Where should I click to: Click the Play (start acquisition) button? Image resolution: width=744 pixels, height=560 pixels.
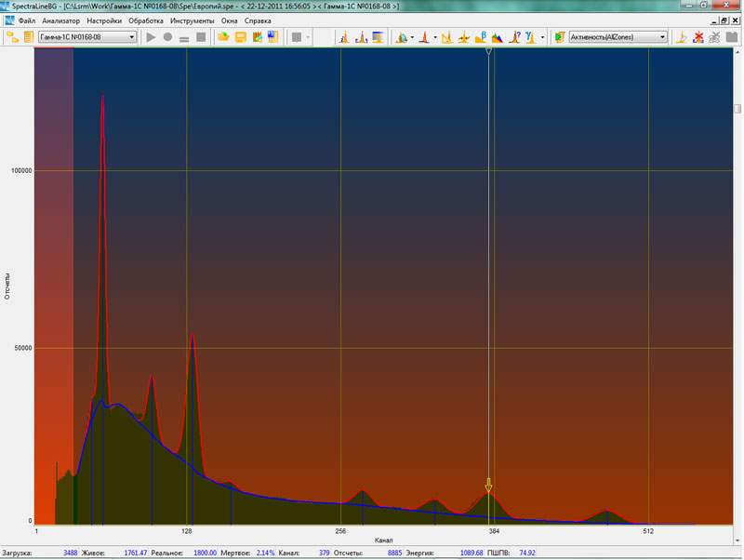(x=152, y=37)
